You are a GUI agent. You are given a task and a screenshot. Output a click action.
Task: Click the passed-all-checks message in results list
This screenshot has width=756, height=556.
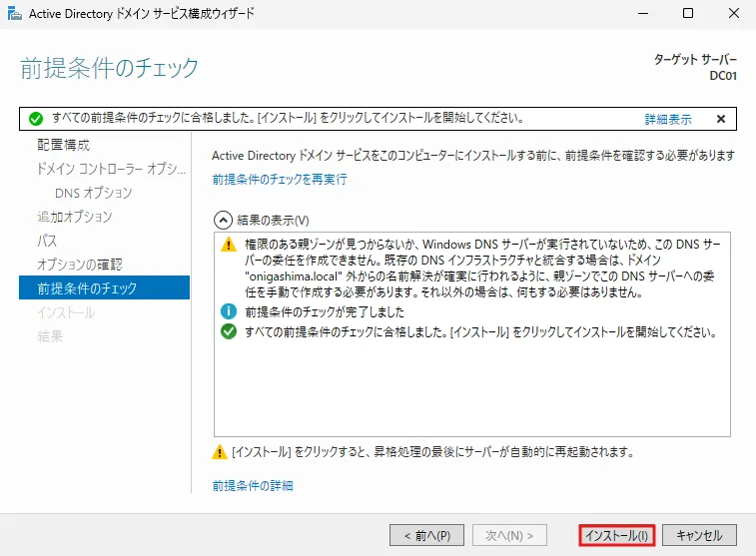point(480,332)
